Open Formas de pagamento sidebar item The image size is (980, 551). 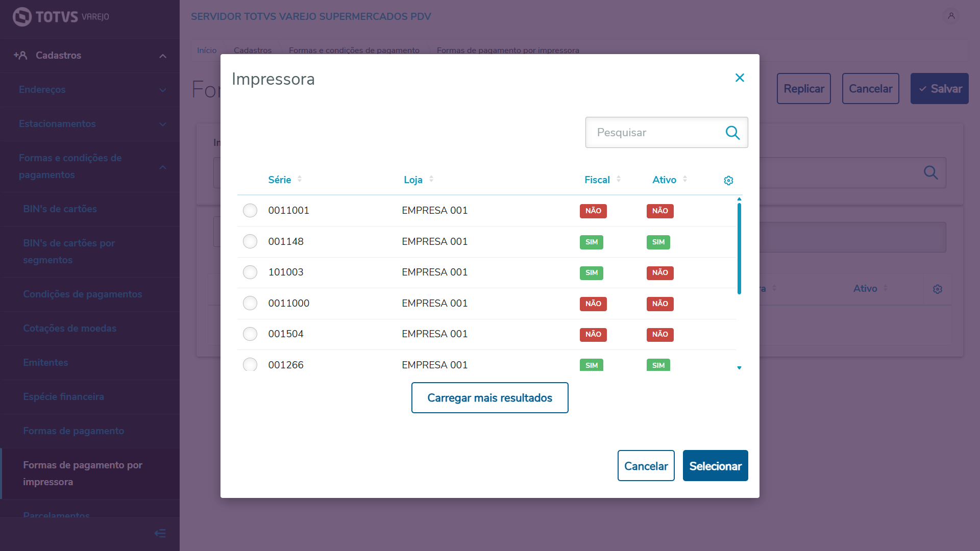click(73, 431)
